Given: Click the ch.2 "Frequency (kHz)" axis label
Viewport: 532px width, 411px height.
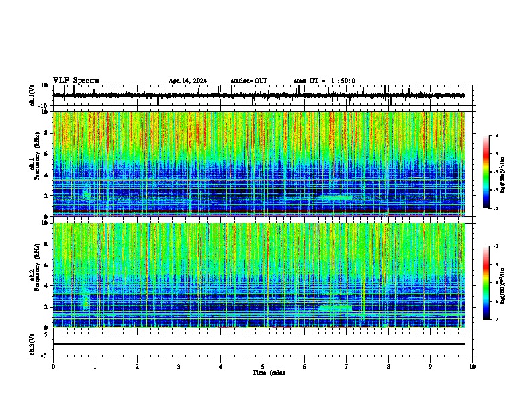Looking at the screenshot, I should 37,267.
